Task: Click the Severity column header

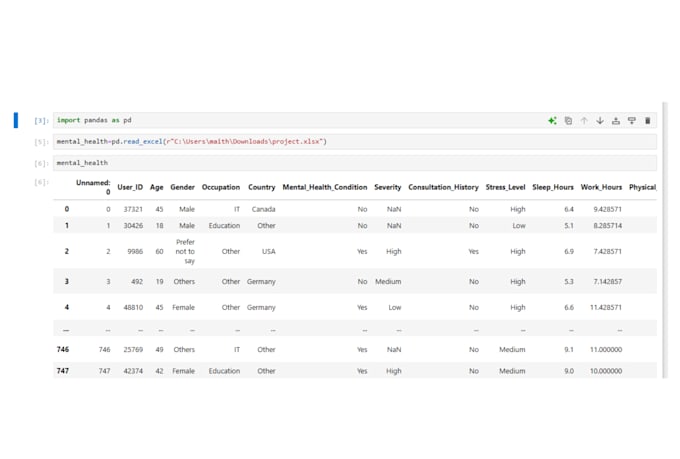Action: click(x=388, y=187)
